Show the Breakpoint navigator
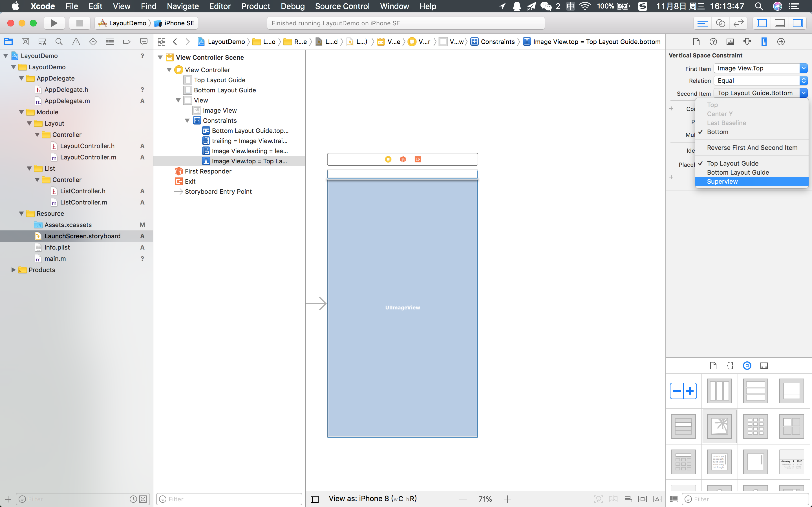The image size is (812, 507). point(127,42)
